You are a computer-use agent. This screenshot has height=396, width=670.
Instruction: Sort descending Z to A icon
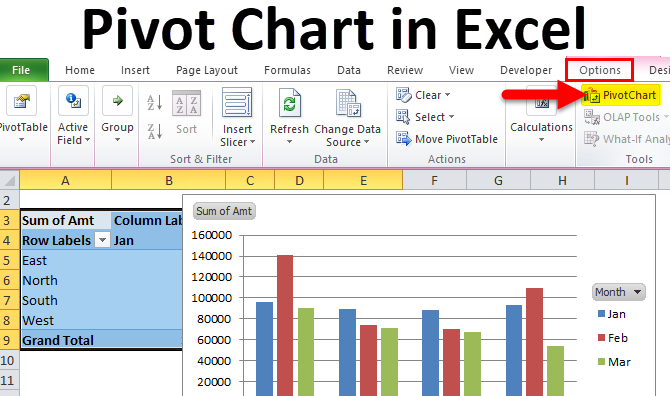click(155, 131)
